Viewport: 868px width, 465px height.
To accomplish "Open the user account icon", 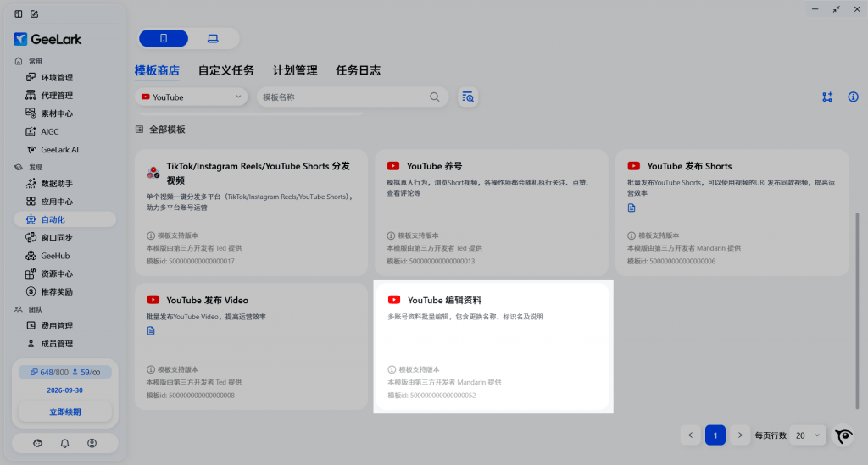I will [92, 444].
